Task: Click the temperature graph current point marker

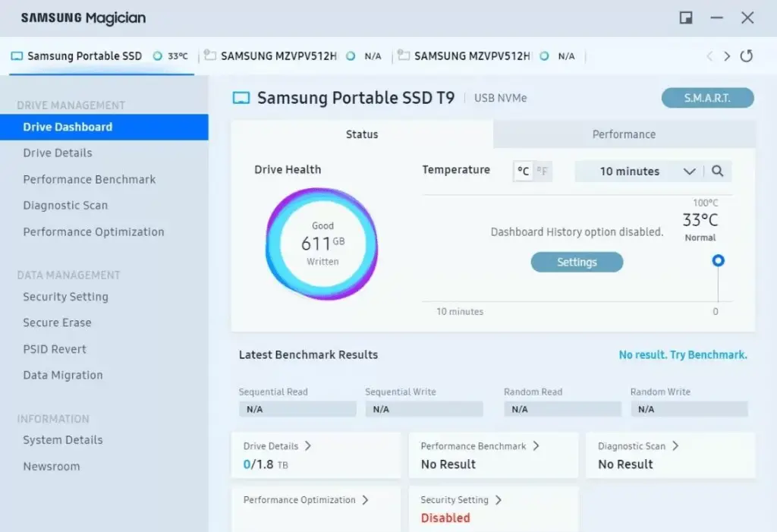Action: pyautogui.click(x=718, y=260)
